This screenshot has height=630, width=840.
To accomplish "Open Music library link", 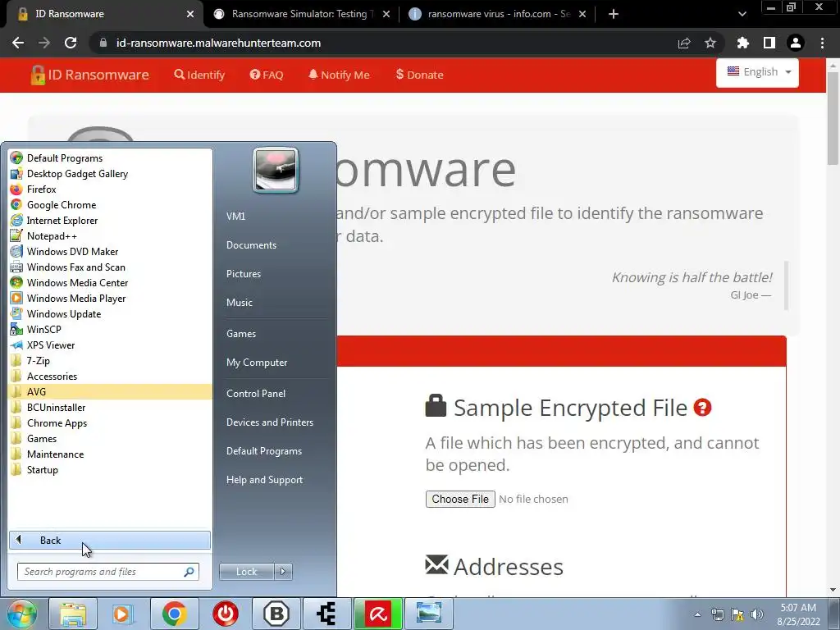I will 239,302.
